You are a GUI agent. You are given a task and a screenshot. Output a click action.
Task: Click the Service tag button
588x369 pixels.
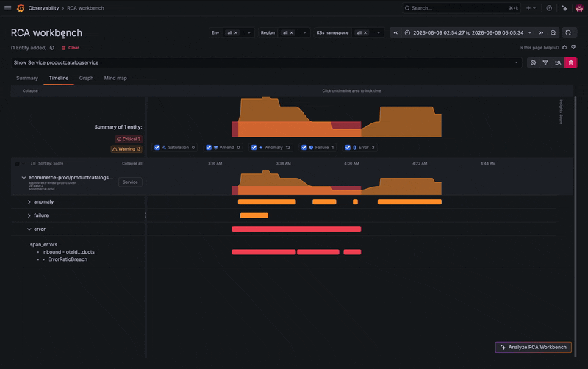pos(130,182)
